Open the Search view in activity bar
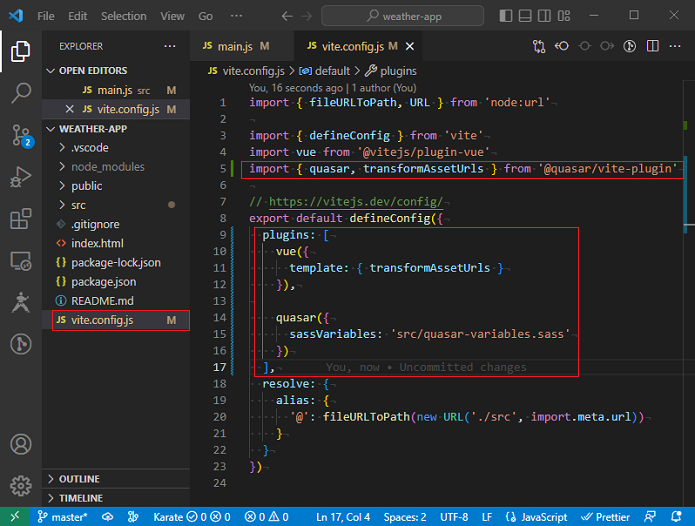 (20, 93)
